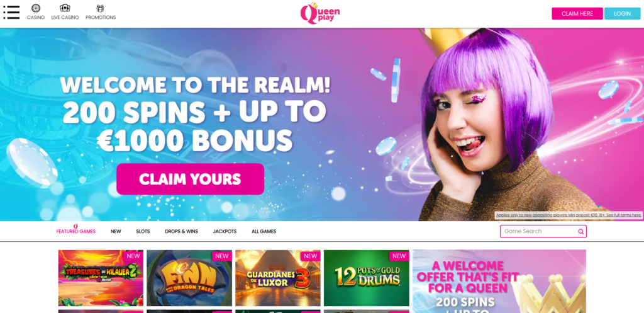The height and width of the screenshot is (313, 644).
Task: Select the Featured Games tab
Action: pyautogui.click(x=76, y=232)
